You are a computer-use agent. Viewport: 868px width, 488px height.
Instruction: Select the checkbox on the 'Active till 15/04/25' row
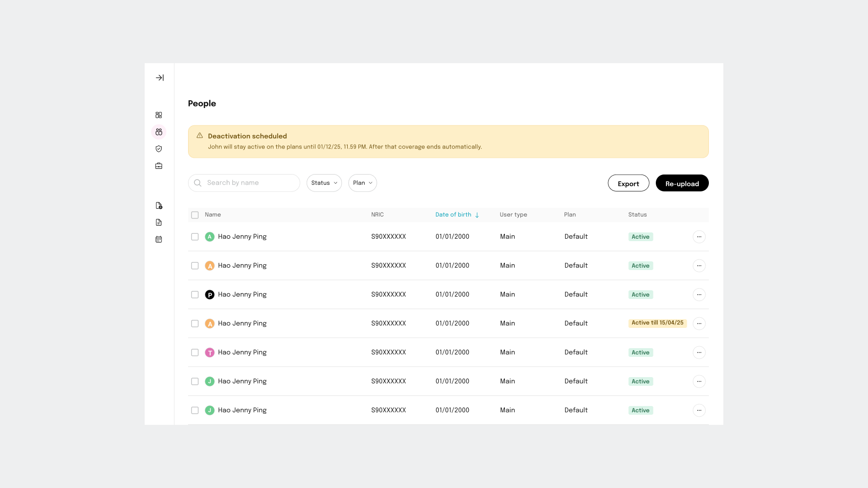click(195, 324)
